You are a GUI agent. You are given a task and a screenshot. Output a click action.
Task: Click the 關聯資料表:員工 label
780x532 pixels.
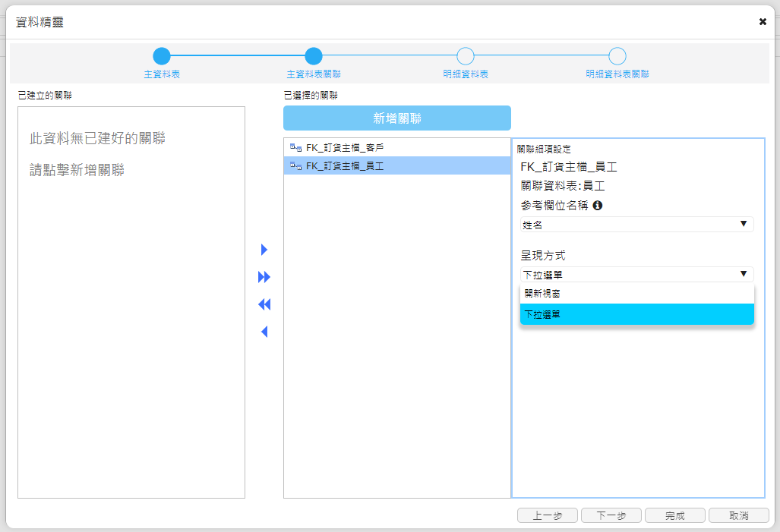tap(563, 186)
